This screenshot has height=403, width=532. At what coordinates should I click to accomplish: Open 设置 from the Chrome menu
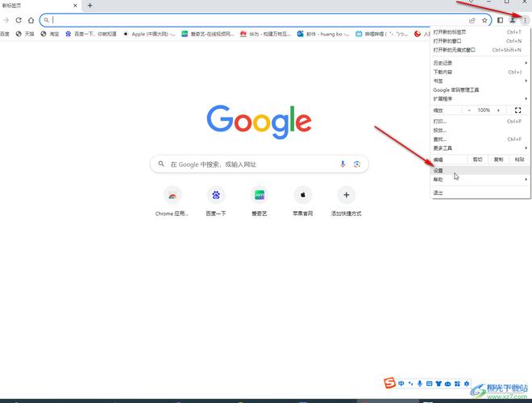coord(480,170)
